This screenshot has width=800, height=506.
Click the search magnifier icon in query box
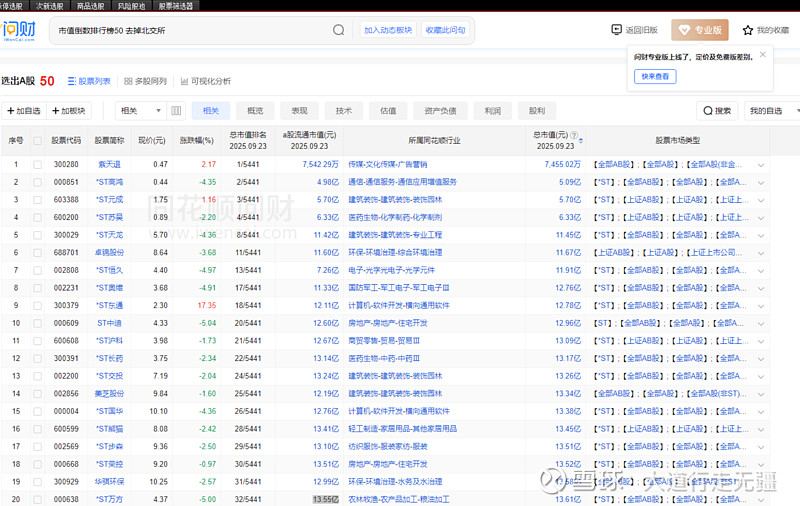point(339,30)
